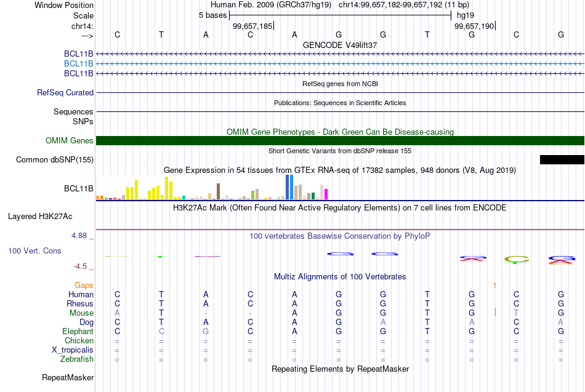Click the dark brown bar in GTEx chart
Screen dimensions: 585x392
pos(218,191)
